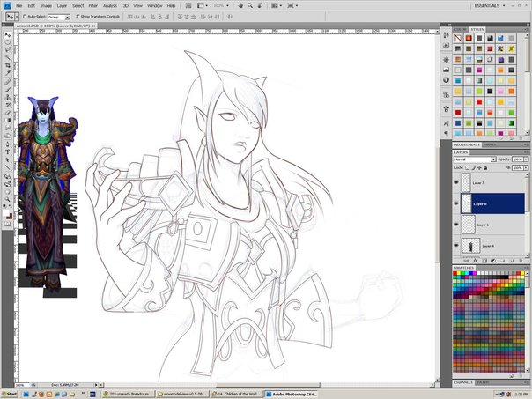Open the File menu
Image resolution: width=532 pixels, height=399 pixels.
[x=19, y=6]
